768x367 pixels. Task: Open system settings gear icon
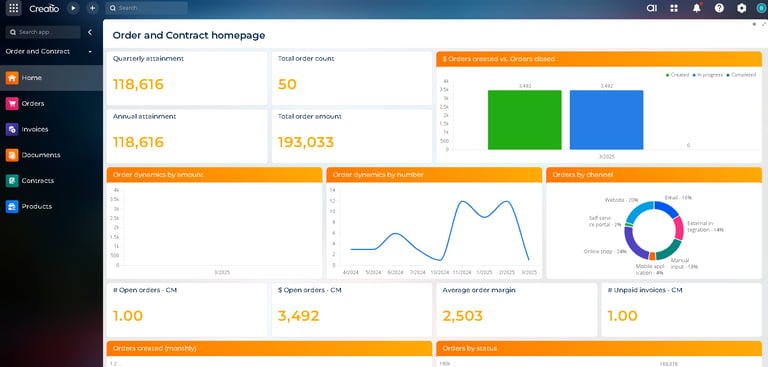click(742, 8)
